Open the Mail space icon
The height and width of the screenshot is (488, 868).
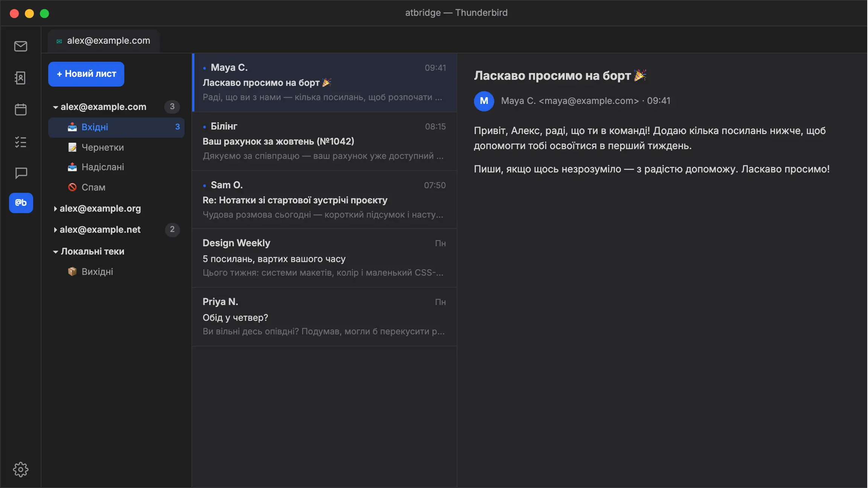point(21,46)
